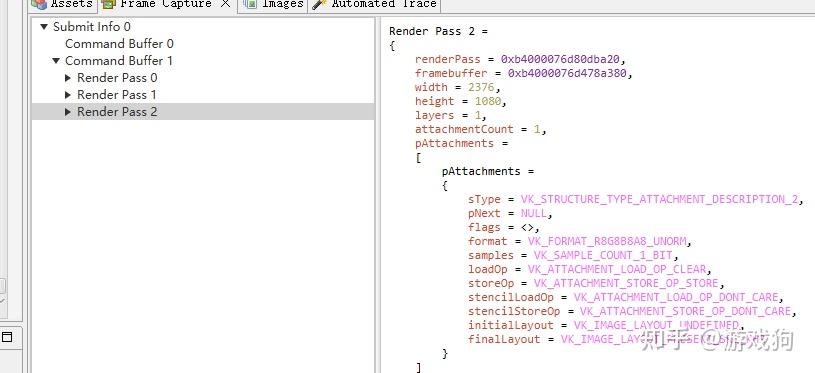Click the finalLayout field name
The height and width of the screenshot is (373, 815).
[x=504, y=340]
